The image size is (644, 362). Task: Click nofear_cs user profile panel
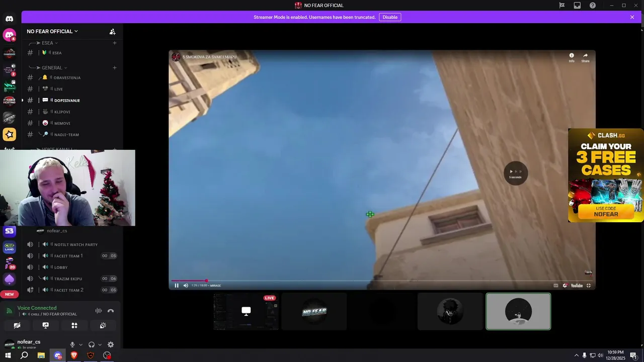tap(30, 344)
